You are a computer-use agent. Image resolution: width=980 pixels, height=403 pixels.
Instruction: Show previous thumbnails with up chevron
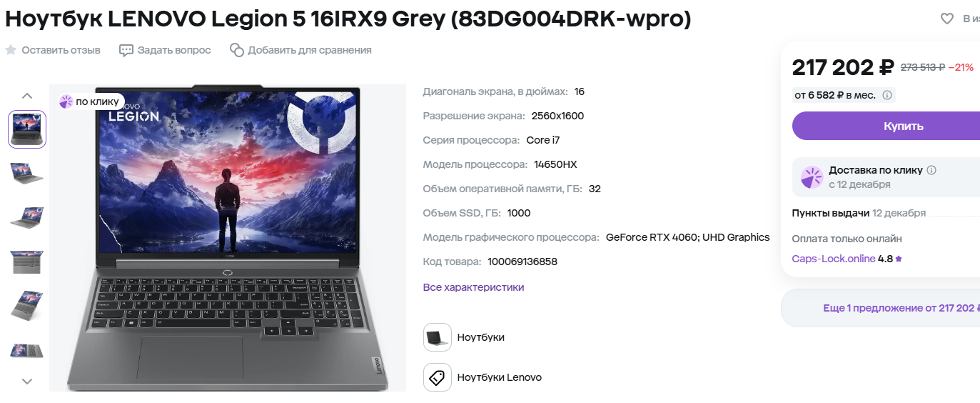click(x=27, y=95)
